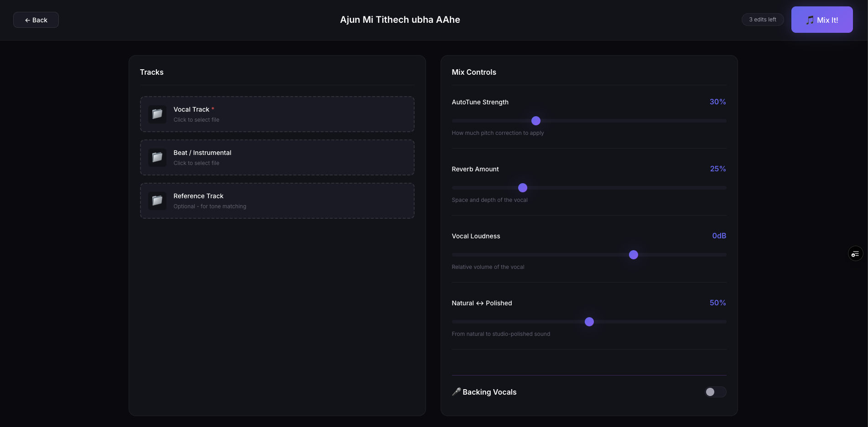Click the Ajun Mi Tithech ubha AAhe title
The width and height of the screenshot is (868, 427).
(400, 20)
